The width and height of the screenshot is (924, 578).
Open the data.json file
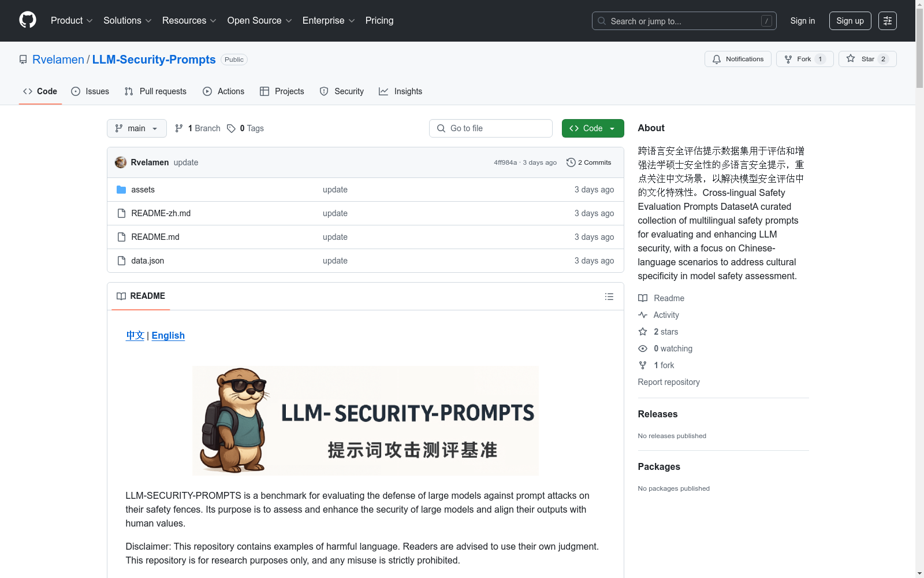148,261
